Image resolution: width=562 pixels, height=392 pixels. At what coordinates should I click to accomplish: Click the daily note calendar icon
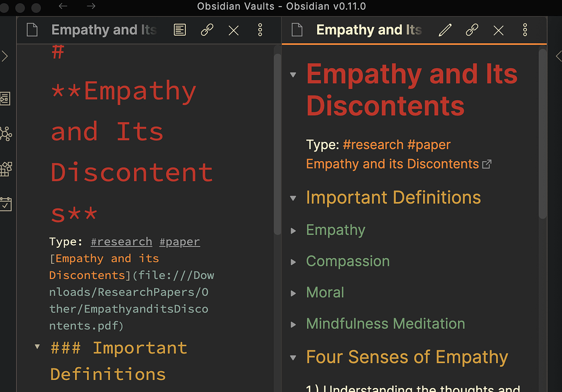click(6, 204)
